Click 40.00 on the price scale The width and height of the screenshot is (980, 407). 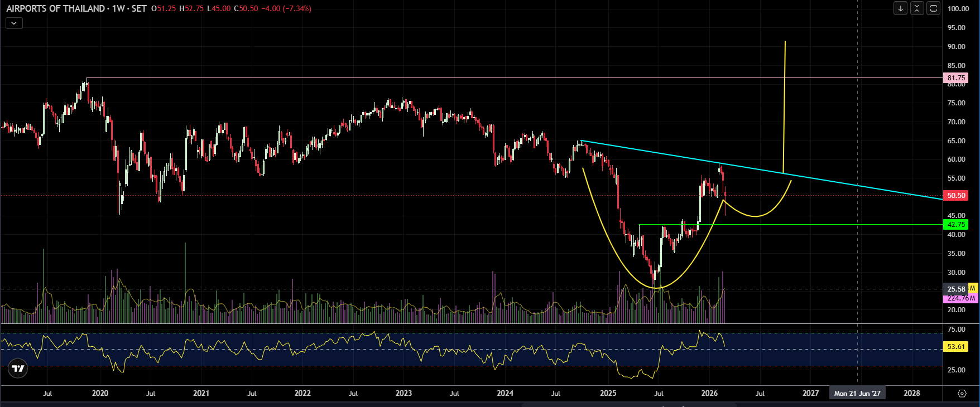(x=957, y=235)
